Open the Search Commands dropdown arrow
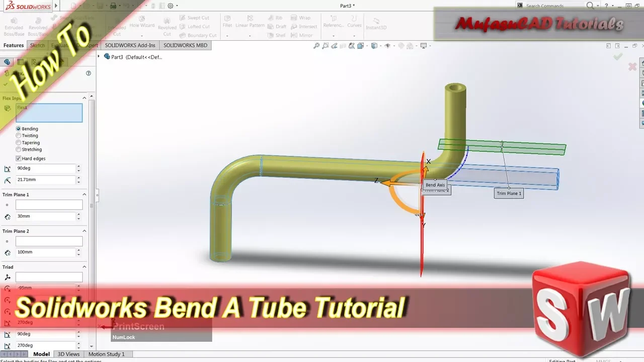 pyautogui.click(x=599, y=6)
